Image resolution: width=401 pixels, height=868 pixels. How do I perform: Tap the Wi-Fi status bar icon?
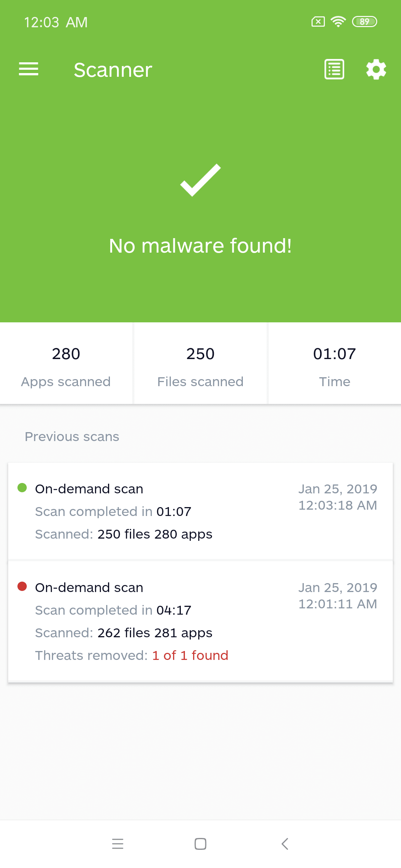coord(338,22)
